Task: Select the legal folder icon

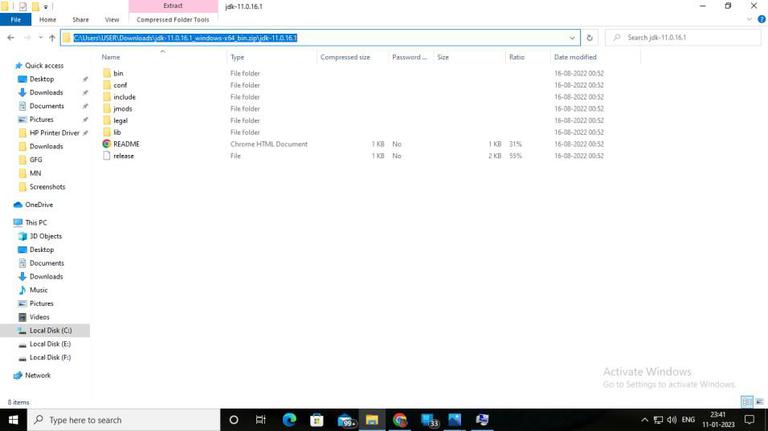Action: [107, 120]
